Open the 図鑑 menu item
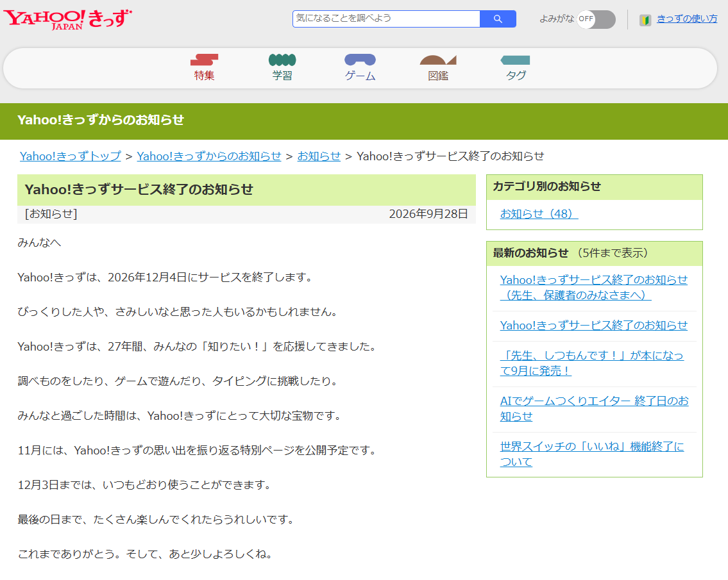 (438, 75)
